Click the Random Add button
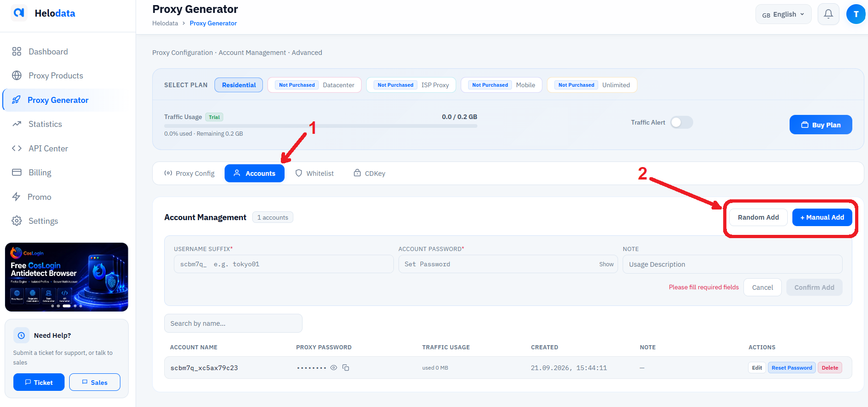The height and width of the screenshot is (407, 868). tap(758, 217)
